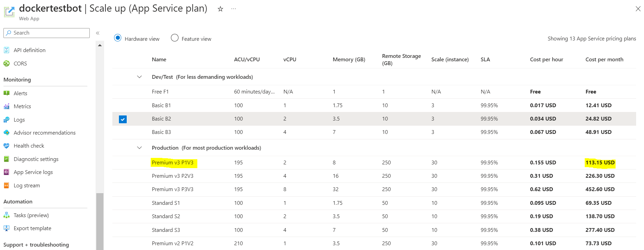
Task: Click the Memory (GB) column header
Action: (349, 59)
